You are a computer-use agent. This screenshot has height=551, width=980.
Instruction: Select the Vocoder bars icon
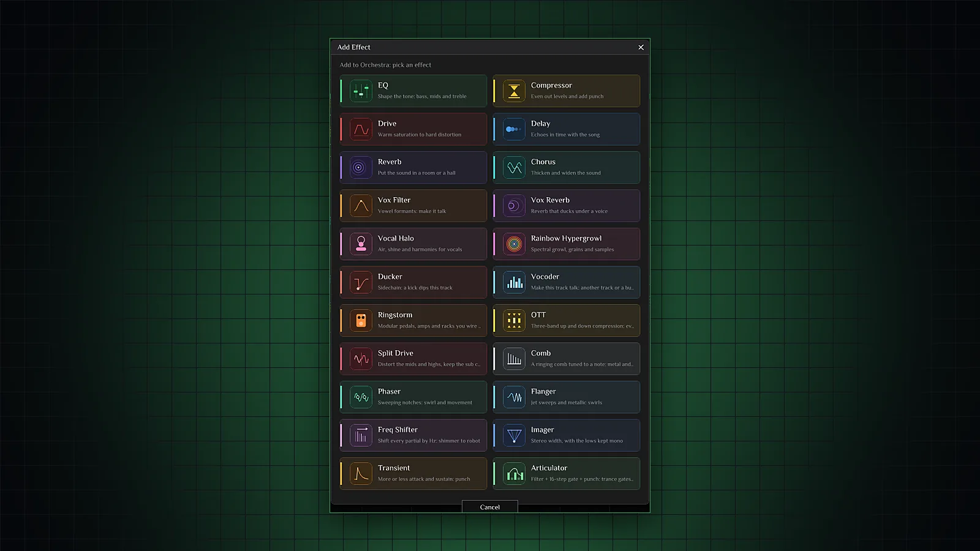[514, 282]
